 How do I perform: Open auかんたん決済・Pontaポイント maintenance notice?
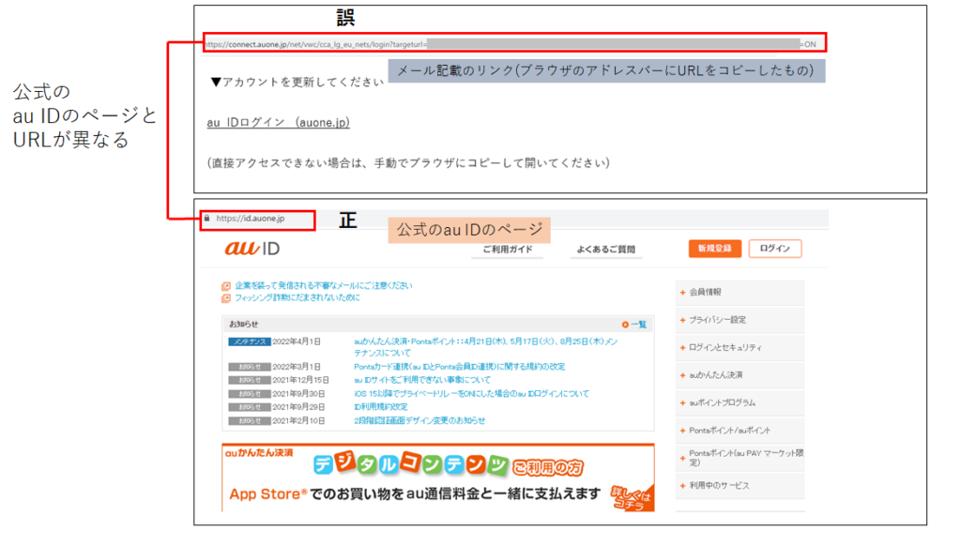click(x=485, y=347)
